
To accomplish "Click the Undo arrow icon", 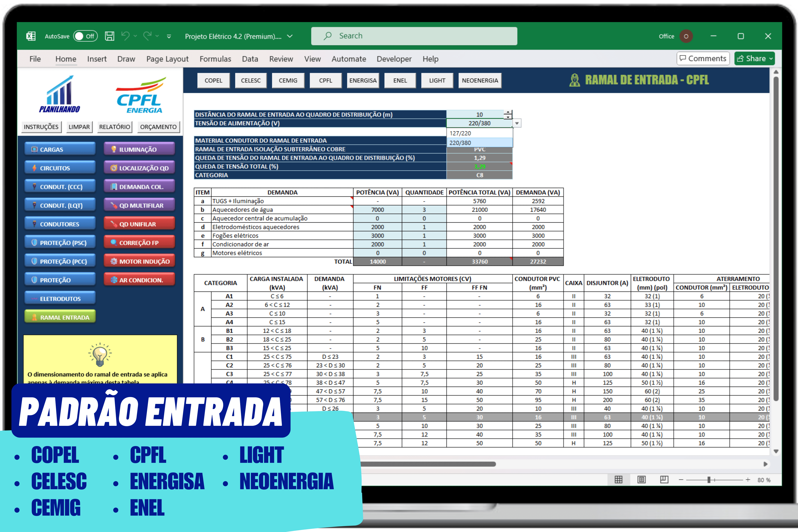I will [x=126, y=36].
